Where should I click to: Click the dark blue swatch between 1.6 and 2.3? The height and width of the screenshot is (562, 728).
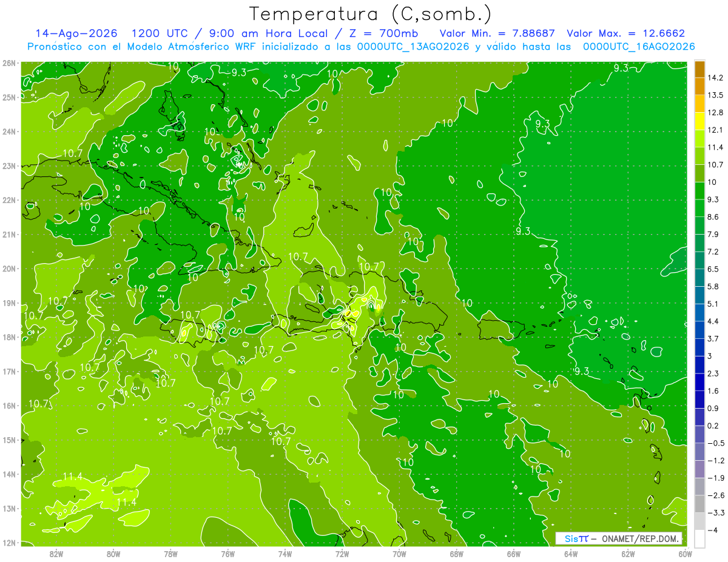click(x=699, y=381)
